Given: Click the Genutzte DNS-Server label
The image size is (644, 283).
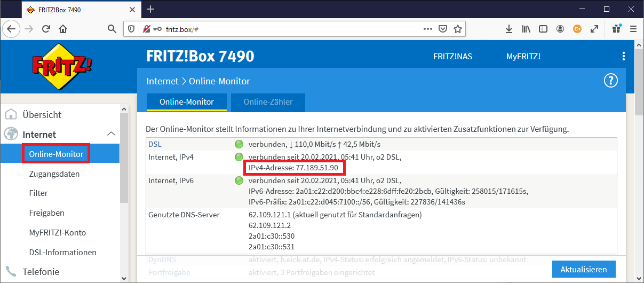Looking at the screenshot, I should 184,215.
